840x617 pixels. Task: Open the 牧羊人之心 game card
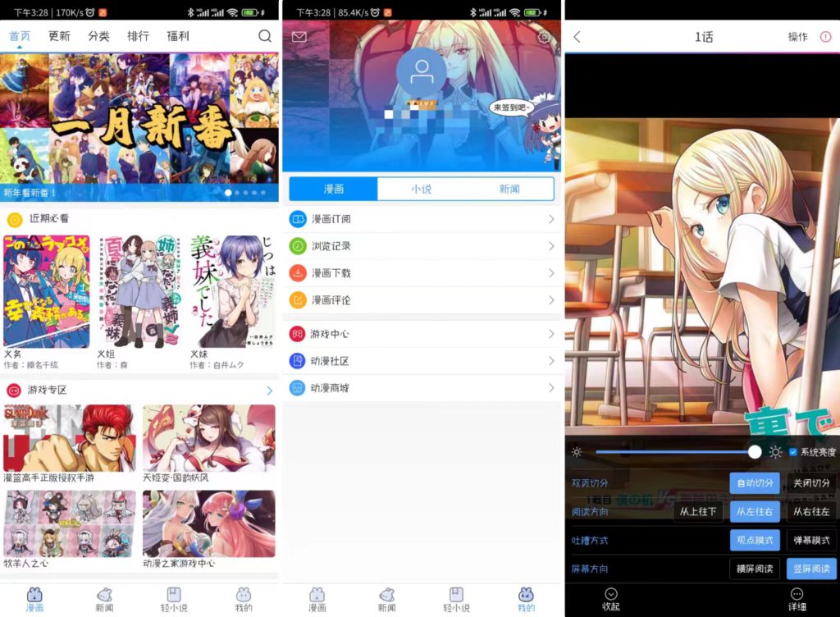point(70,523)
